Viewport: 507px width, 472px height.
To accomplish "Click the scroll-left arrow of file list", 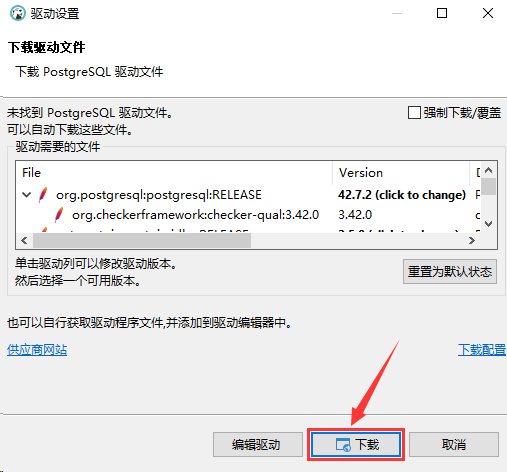I will click(x=24, y=240).
